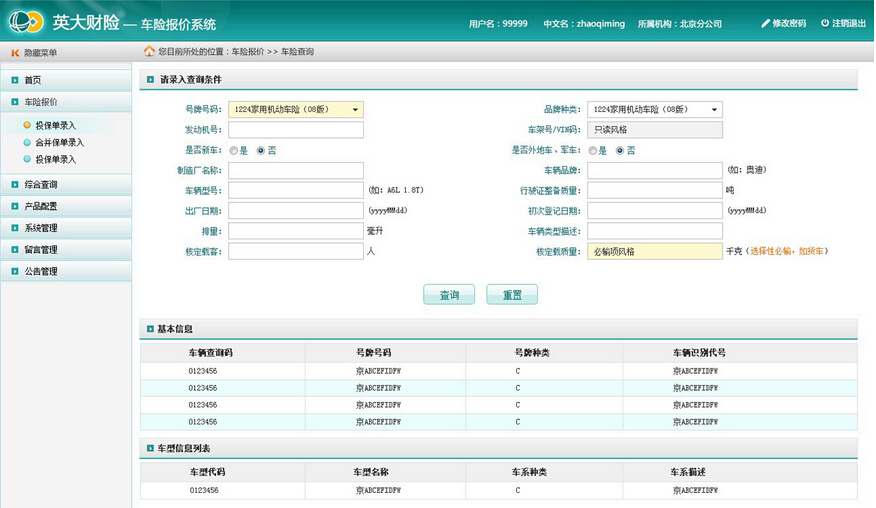This screenshot has width=876, height=508.
Task: Click the section icon beside 基本信息
Action: (150, 329)
